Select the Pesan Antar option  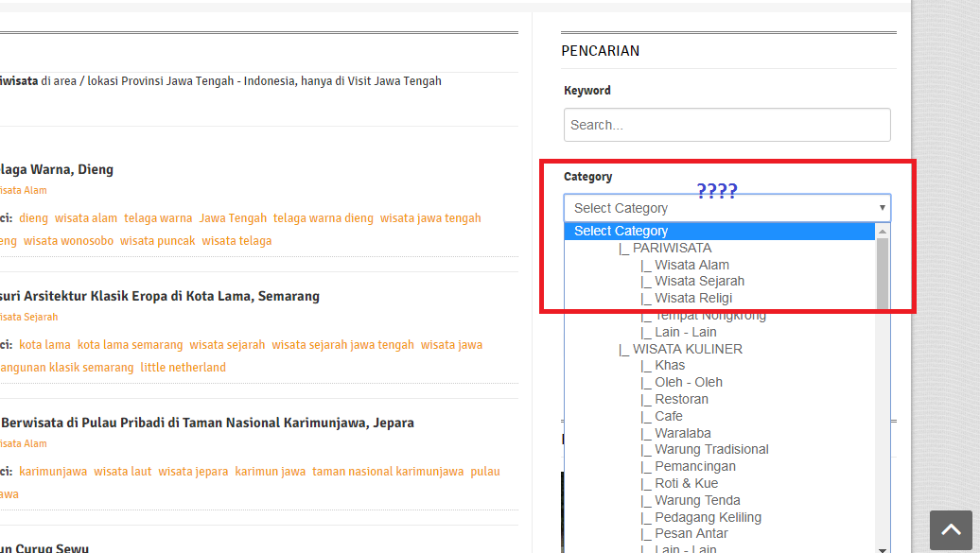(691, 533)
